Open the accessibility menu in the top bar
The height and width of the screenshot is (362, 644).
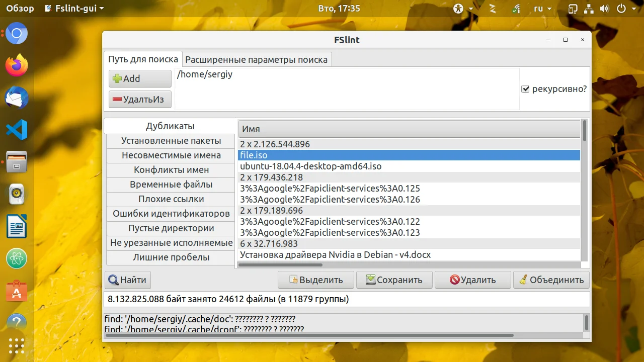click(x=463, y=9)
